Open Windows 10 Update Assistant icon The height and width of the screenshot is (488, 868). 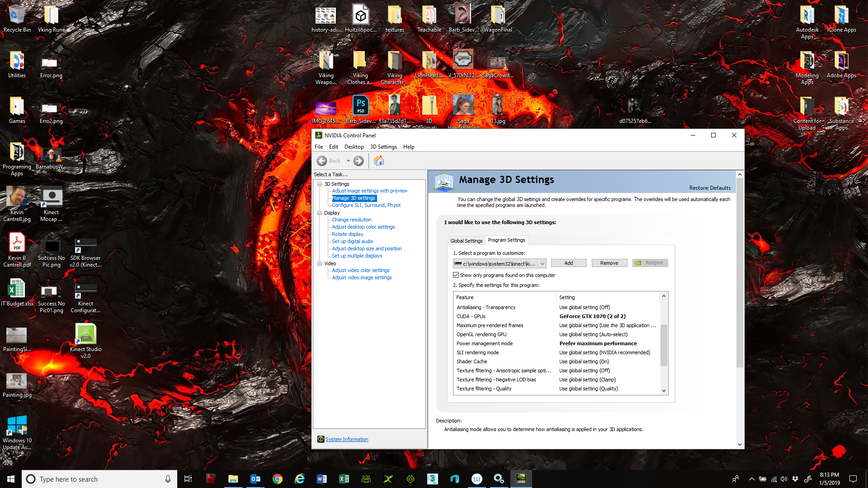pyautogui.click(x=17, y=433)
